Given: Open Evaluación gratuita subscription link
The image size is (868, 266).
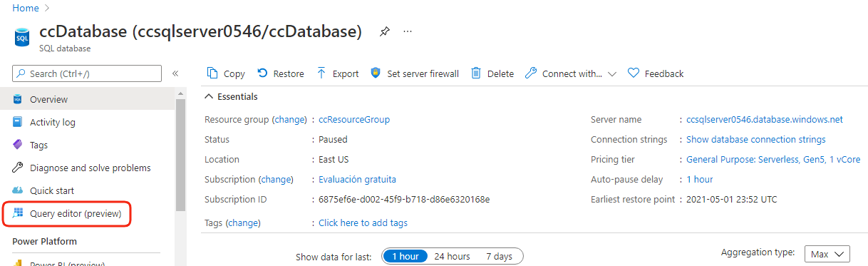Looking at the screenshot, I should 357,179.
